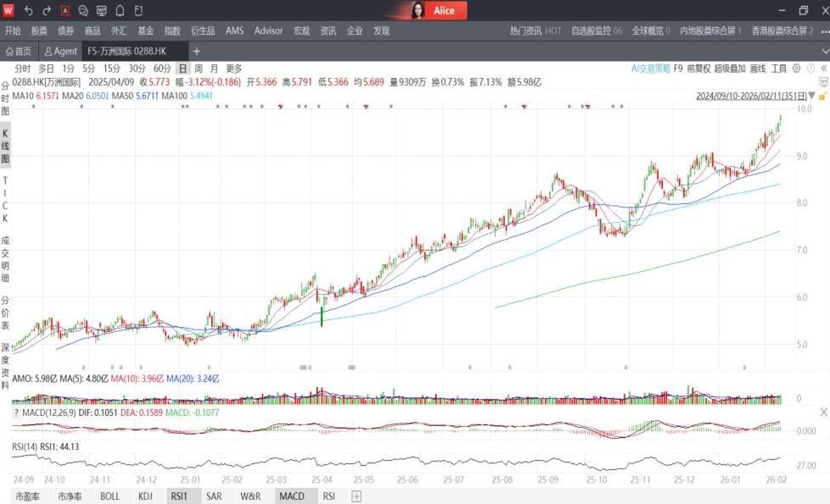The width and height of the screenshot is (830, 504).
Task: Switch to 周 weekly chart period
Action: point(198,69)
